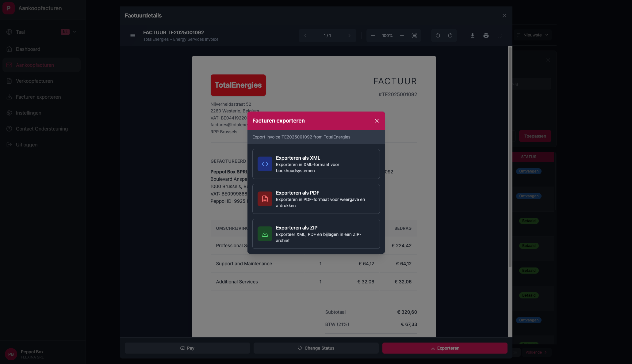Print the invoice document

click(486, 36)
